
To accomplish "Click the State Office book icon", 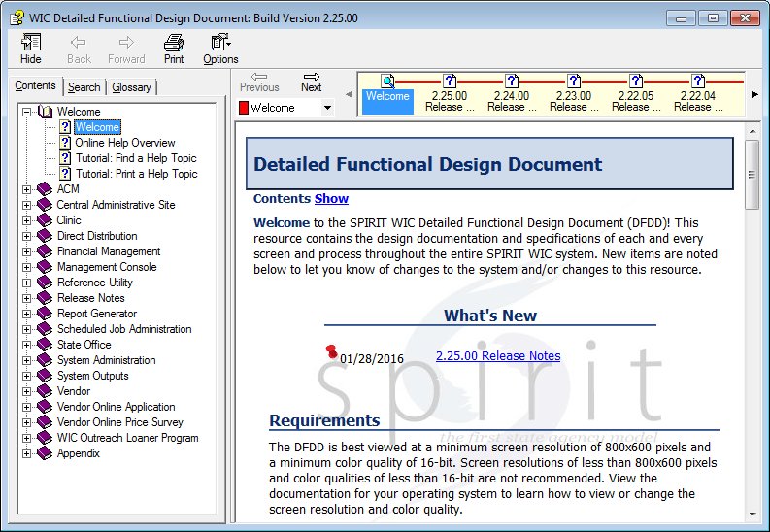I will [x=45, y=345].
